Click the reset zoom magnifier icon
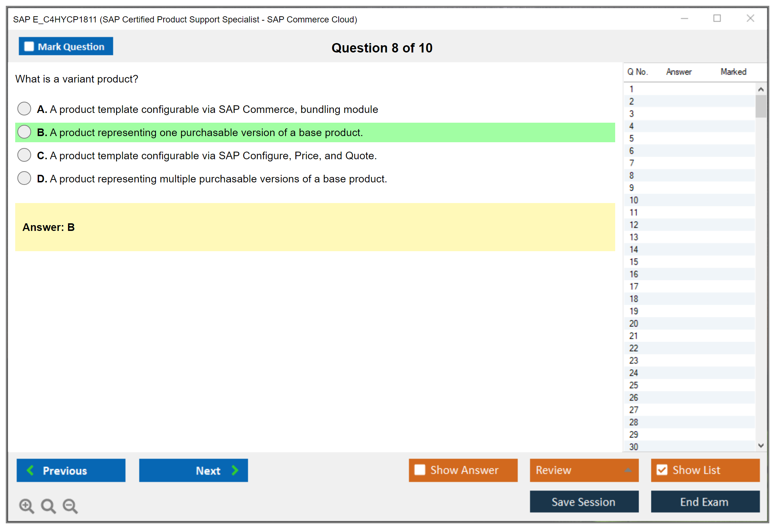The image size is (778, 532). [x=48, y=506]
